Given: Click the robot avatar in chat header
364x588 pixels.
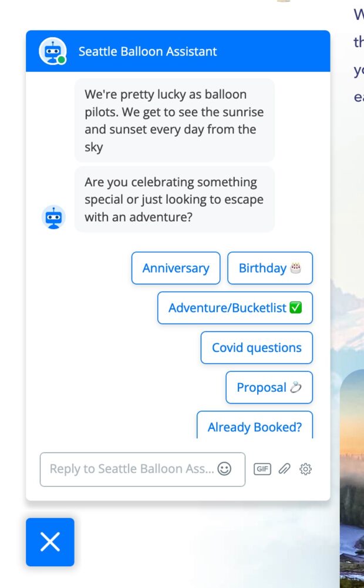Looking at the screenshot, I should pos(52,51).
